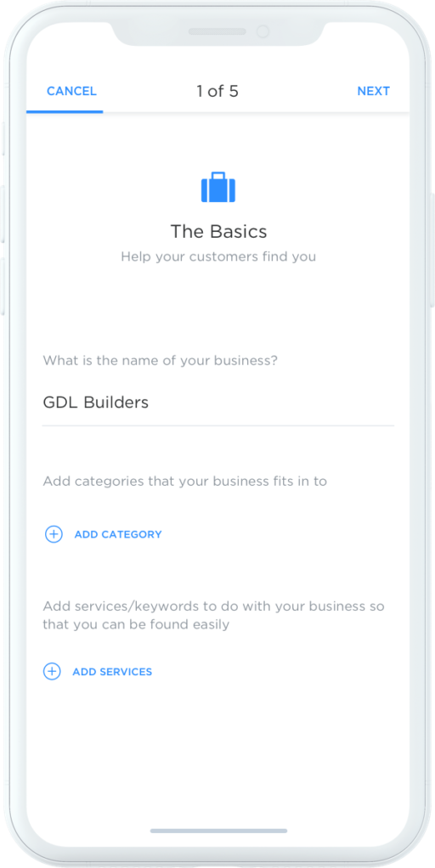Click 'Help your customers find you' subtitle
435x868 pixels.
218,256
